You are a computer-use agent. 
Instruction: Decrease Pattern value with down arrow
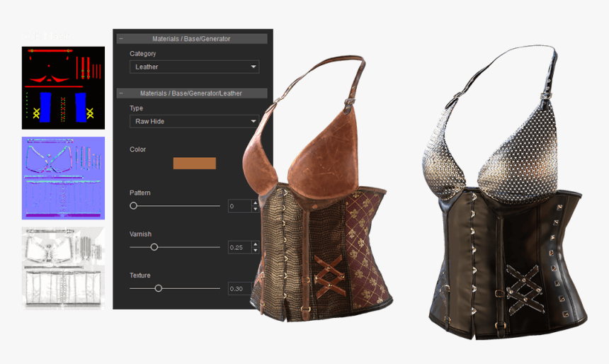click(255, 209)
